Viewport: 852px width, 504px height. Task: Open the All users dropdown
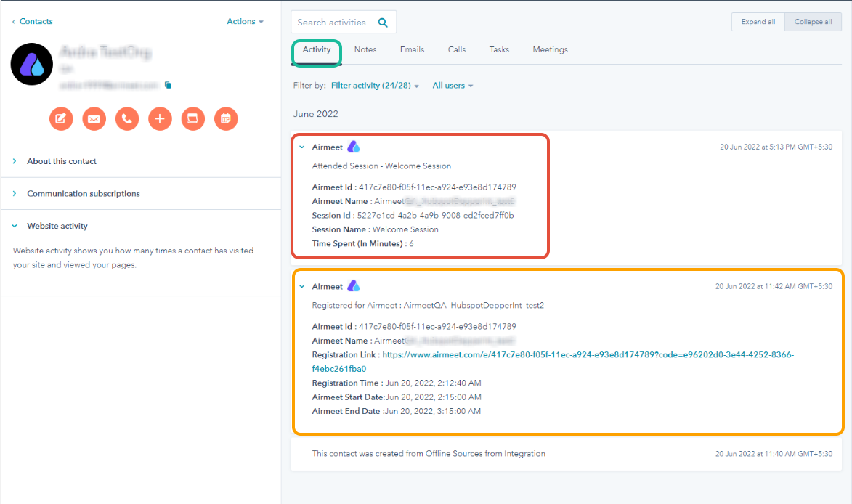click(453, 86)
